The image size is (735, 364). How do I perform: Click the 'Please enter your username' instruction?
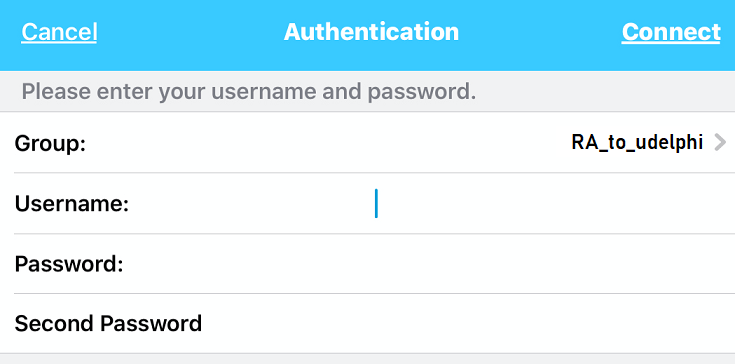click(x=248, y=92)
